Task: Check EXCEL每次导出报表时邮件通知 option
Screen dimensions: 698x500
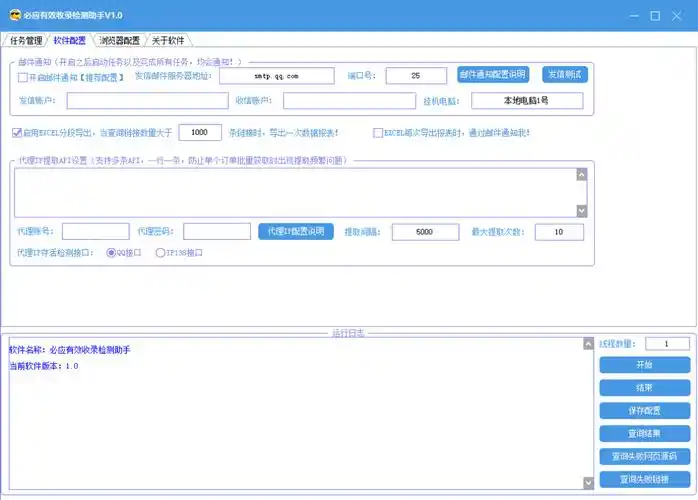Action: pos(378,133)
